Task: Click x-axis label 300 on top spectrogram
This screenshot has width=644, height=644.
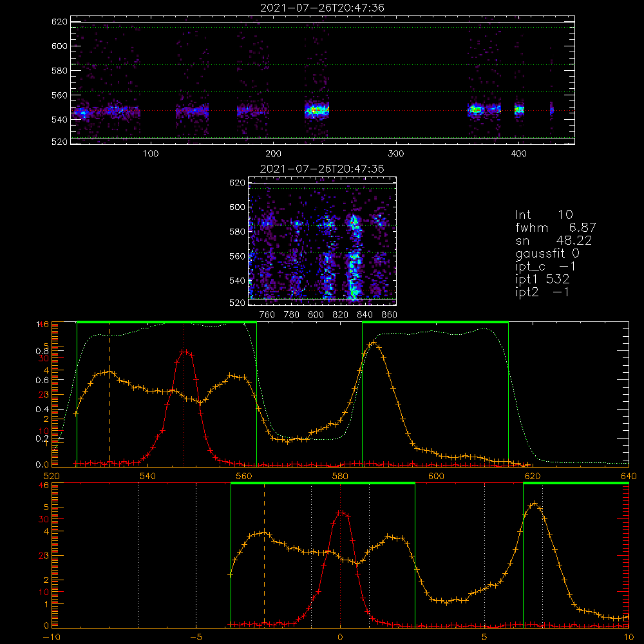Action: point(396,154)
